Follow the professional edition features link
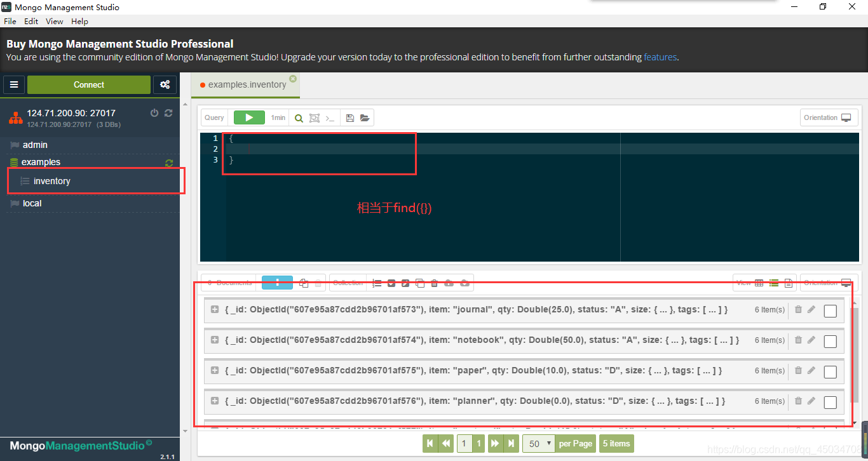Screen dimensions: 868x461 coord(660,57)
